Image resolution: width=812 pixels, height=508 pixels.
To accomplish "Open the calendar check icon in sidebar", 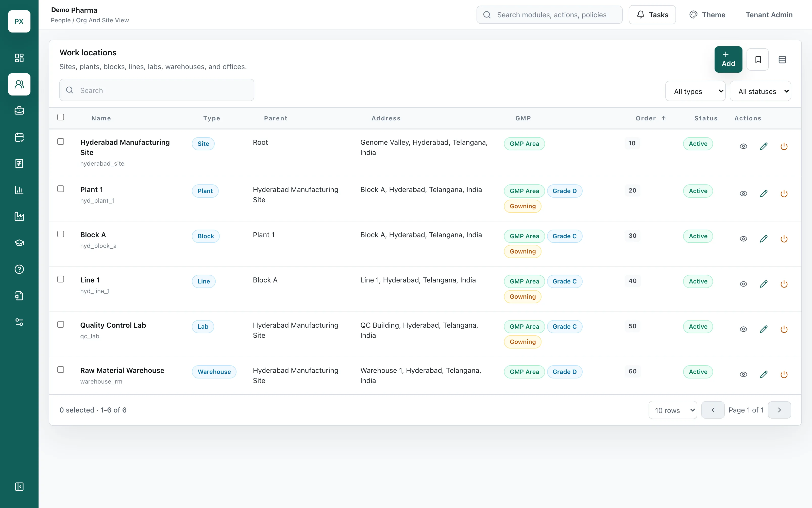I will tap(19, 137).
